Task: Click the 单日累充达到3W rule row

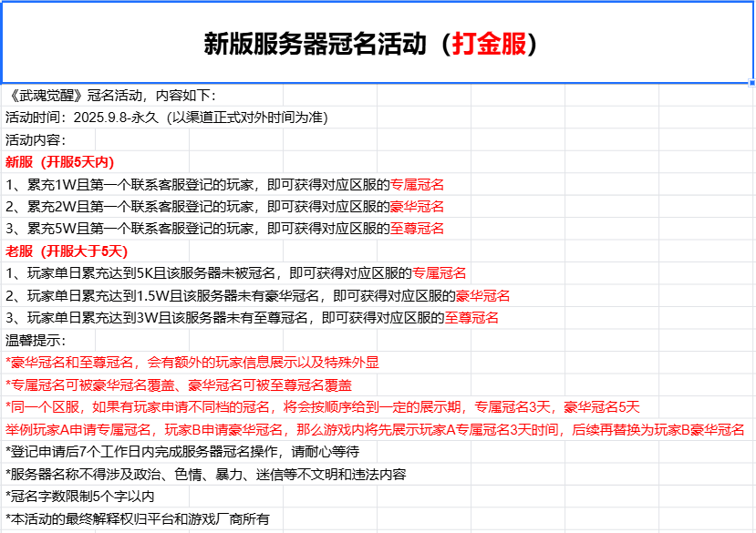Action: (252, 317)
